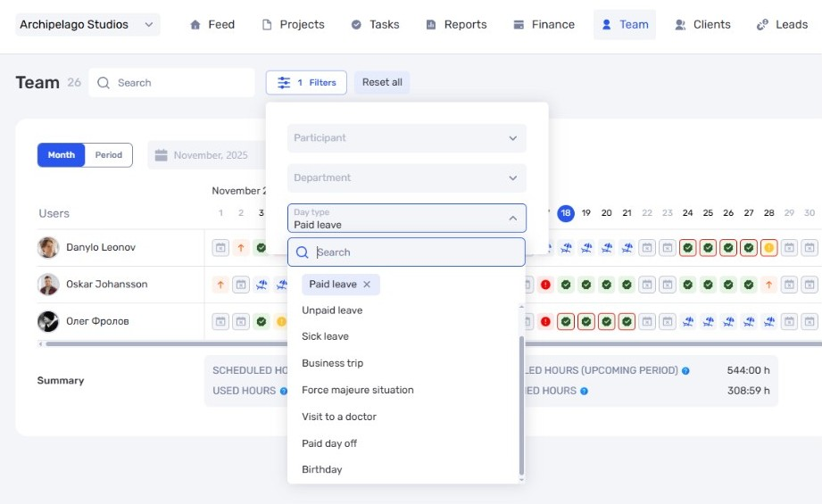Viewport: 822px width, 504px height.
Task: Remove the Paid leave chip
Action: coord(367,284)
